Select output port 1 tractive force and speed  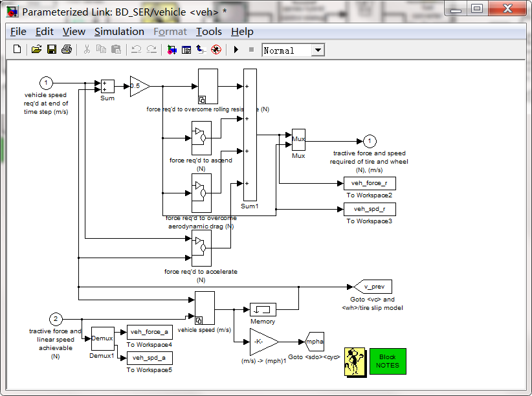coord(370,141)
